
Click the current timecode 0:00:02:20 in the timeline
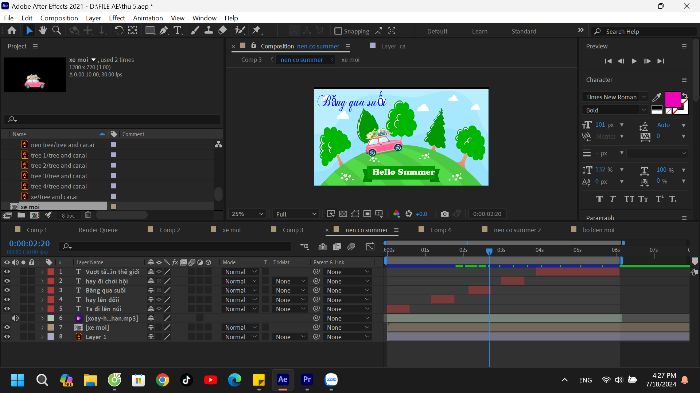click(29, 243)
